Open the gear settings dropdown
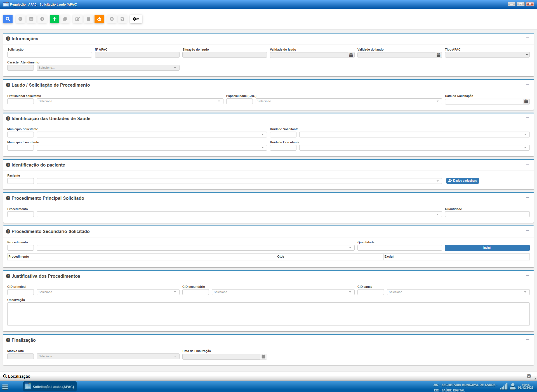Screen dimensions: 537x392 (136, 19)
